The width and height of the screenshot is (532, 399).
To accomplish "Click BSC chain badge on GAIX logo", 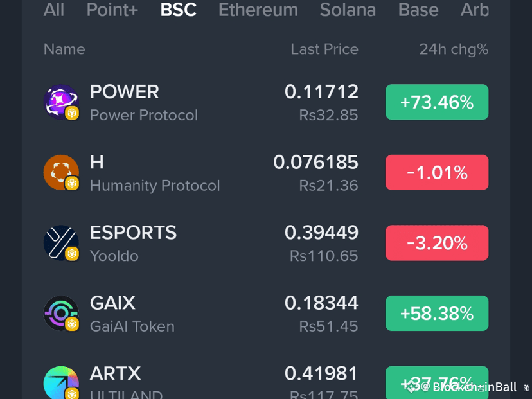I will [72, 324].
